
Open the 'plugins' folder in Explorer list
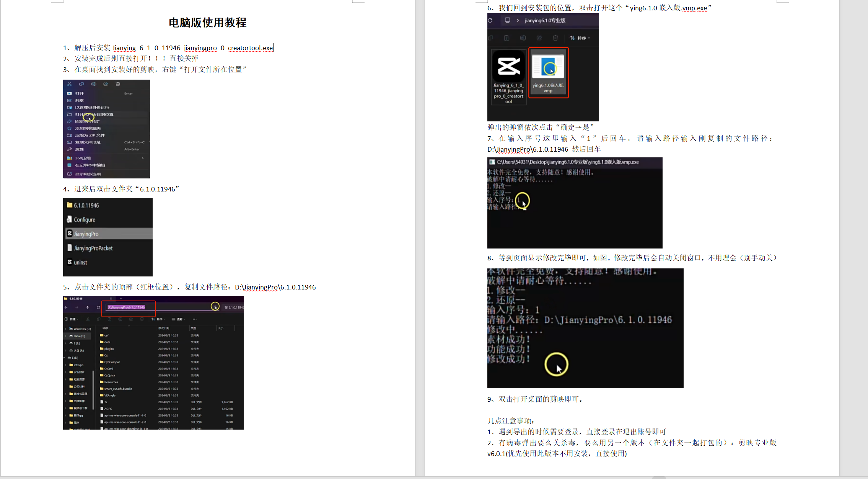pyautogui.click(x=109, y=349)
